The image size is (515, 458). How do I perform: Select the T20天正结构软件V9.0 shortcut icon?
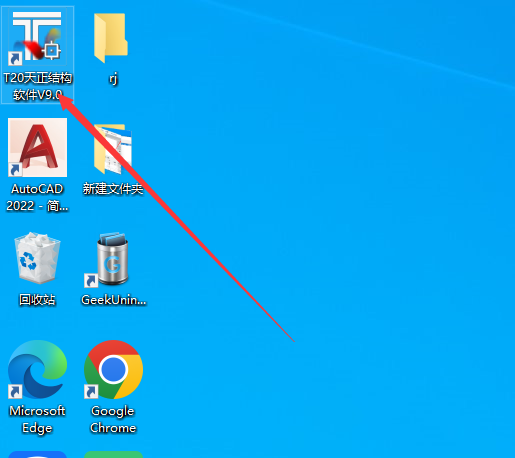(x=37, y=36)
